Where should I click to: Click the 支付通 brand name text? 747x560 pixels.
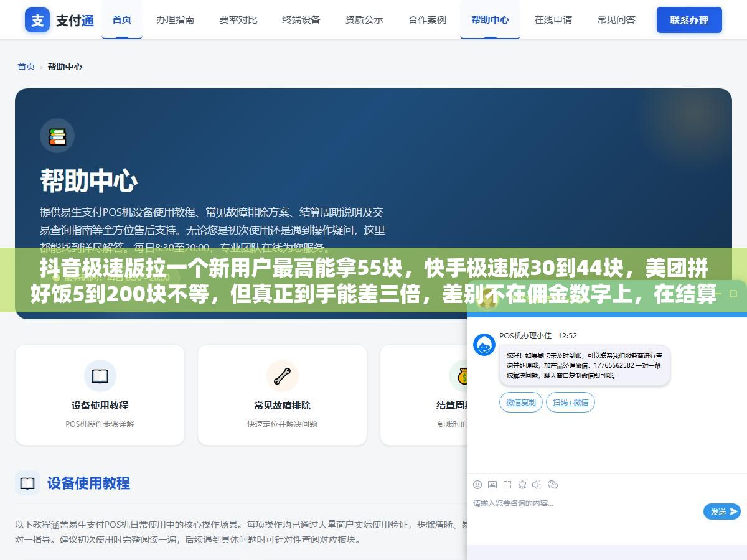pyautogui.click(x=75, y=21)
